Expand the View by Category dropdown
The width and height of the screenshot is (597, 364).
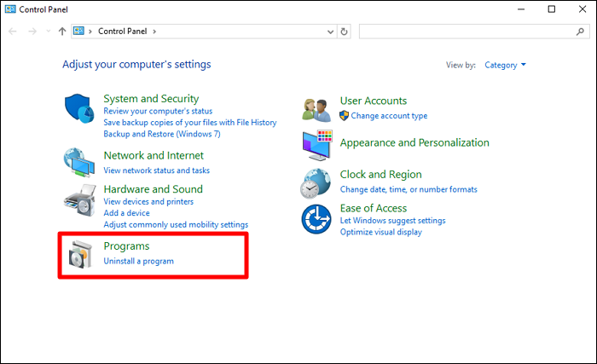(x=505, y=65)
